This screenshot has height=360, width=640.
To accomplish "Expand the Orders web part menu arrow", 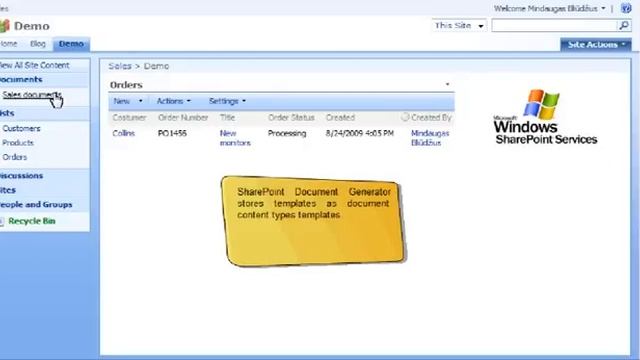I will tap(447, 84).
